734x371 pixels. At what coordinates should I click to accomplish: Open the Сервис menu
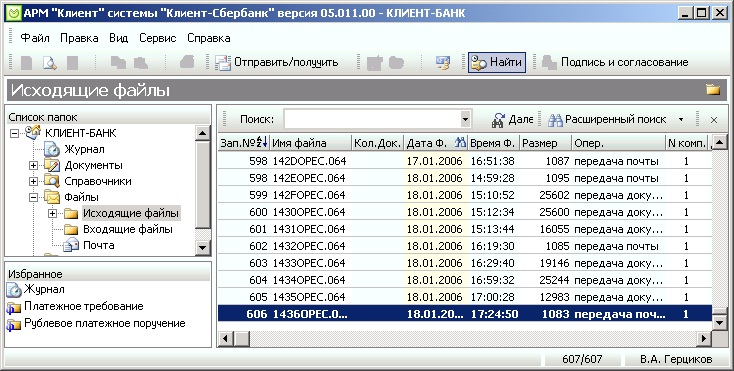pyautogui.click(x=158, y=38)
